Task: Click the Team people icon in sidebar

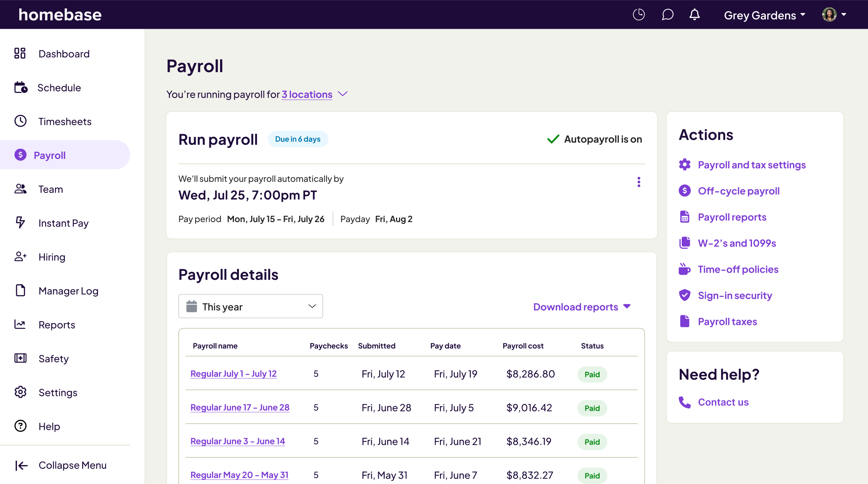Action: point(20,189)
